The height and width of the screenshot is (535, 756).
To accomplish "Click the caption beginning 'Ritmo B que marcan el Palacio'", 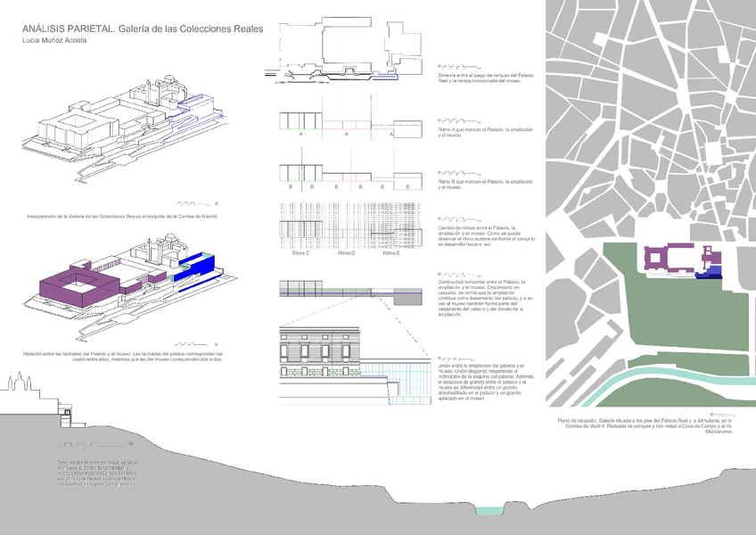I will (x=486, y=185).
